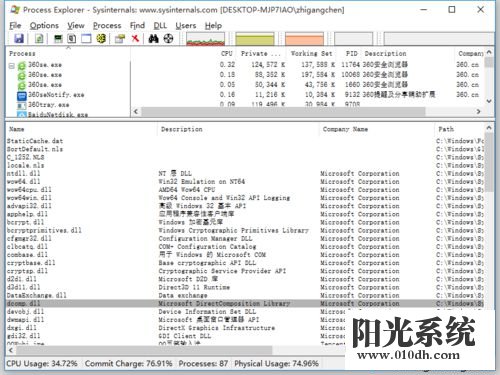Select the devobj.dll row
Viewport: 500px width, 375px height.
pyautogui.click(x=176, y=312)
